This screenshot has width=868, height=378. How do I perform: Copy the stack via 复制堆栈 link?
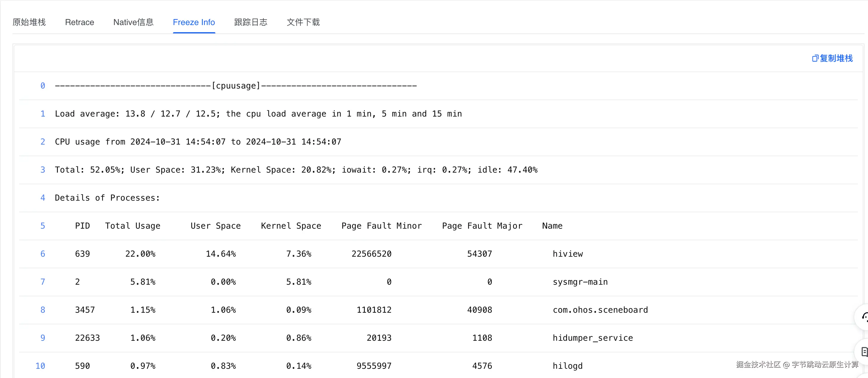coord(836,58)
